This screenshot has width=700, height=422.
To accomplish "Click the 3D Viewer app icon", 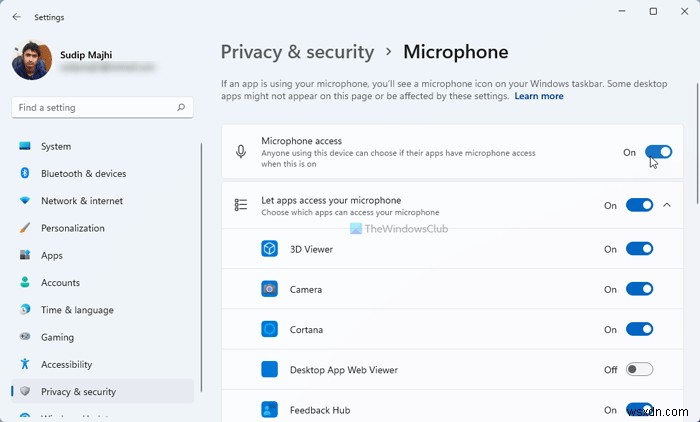I will point(269,249).
